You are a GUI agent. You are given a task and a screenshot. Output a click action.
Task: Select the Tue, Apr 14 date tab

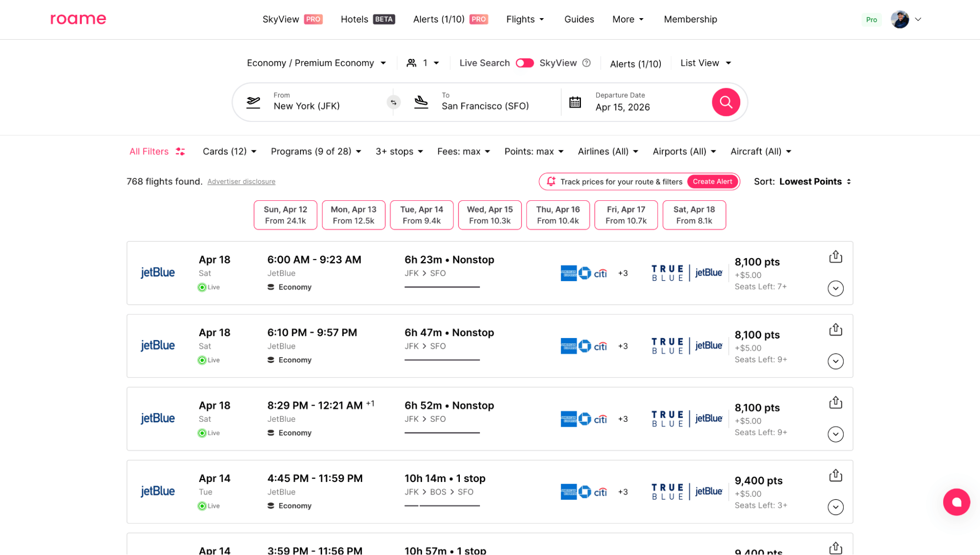coord(421,215)
